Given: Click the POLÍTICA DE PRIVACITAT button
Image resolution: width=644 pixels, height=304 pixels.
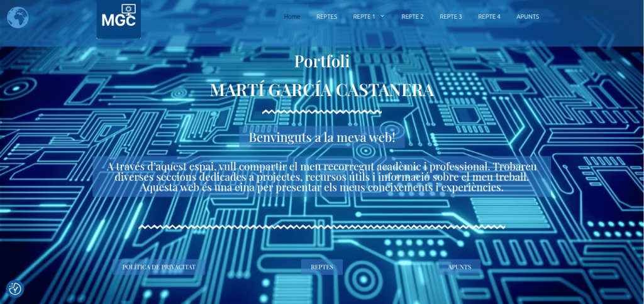Looking at the screenshot, I should pyautogui.click(x=158, y=267).
